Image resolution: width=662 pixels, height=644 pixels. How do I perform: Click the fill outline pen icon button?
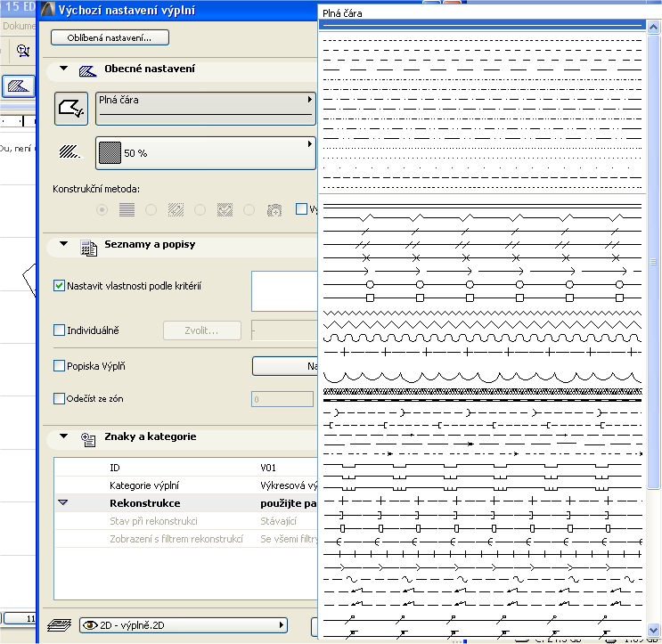click(x=71, y=109)
